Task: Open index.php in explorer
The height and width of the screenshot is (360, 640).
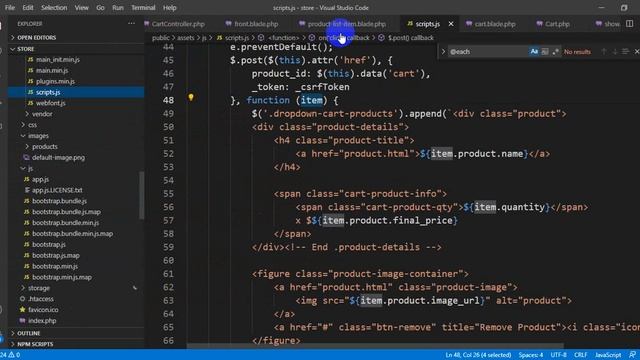Action: coord(42,321)
